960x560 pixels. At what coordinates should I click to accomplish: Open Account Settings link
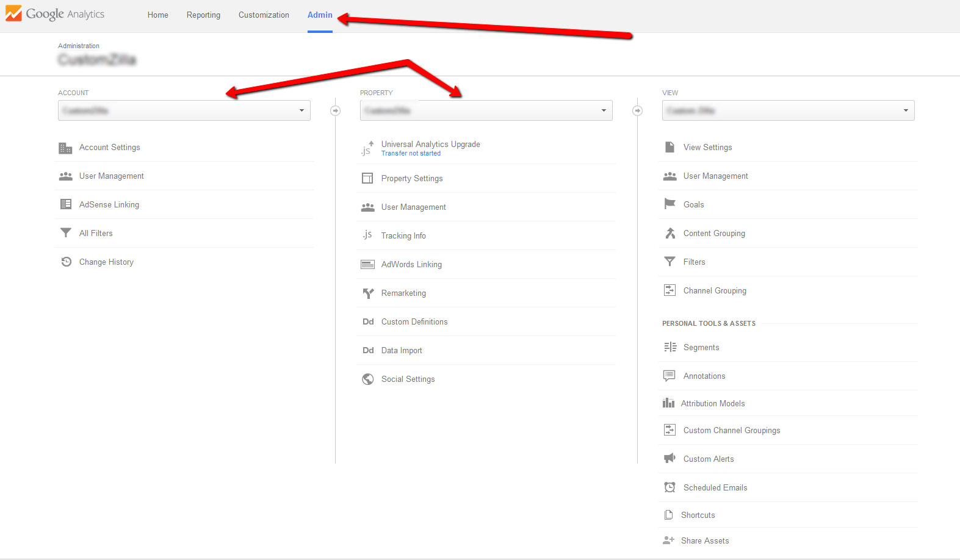(x=110, y=148)
